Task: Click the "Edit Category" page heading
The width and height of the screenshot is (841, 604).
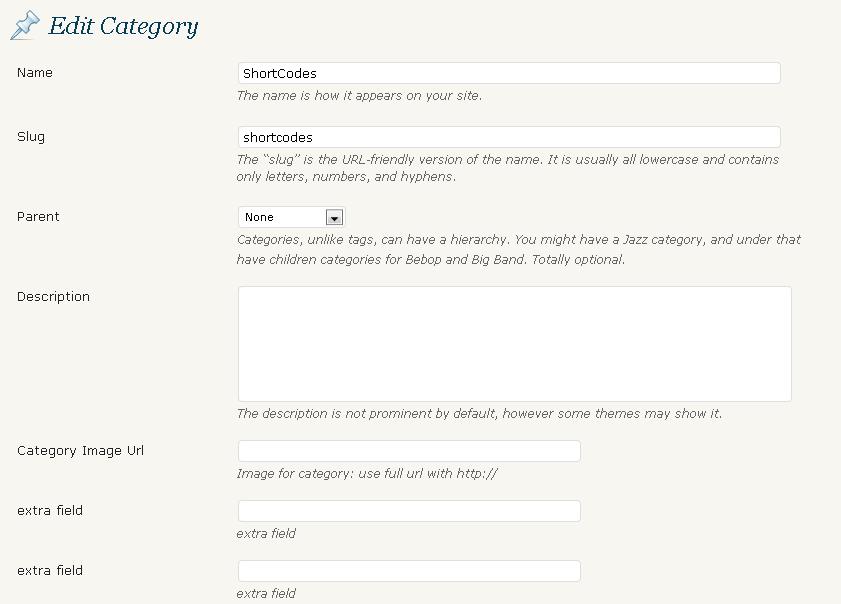Action: click(x=123, y=26)
